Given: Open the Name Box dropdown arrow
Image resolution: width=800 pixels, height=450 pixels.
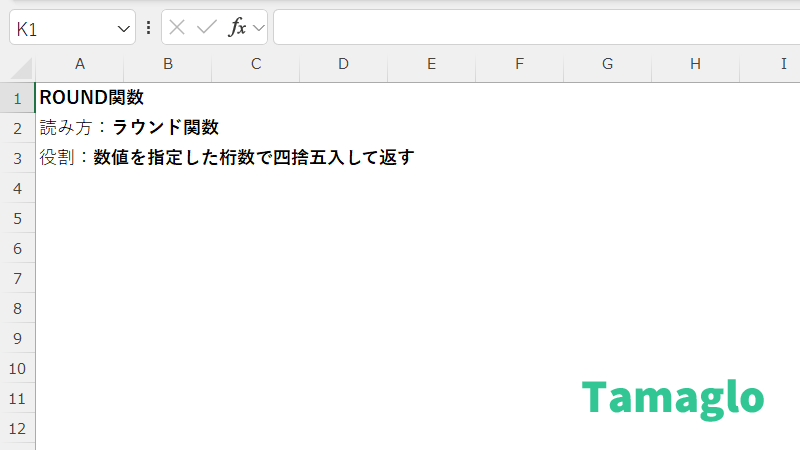Looking at the screenshot, I should click(124, 29).
